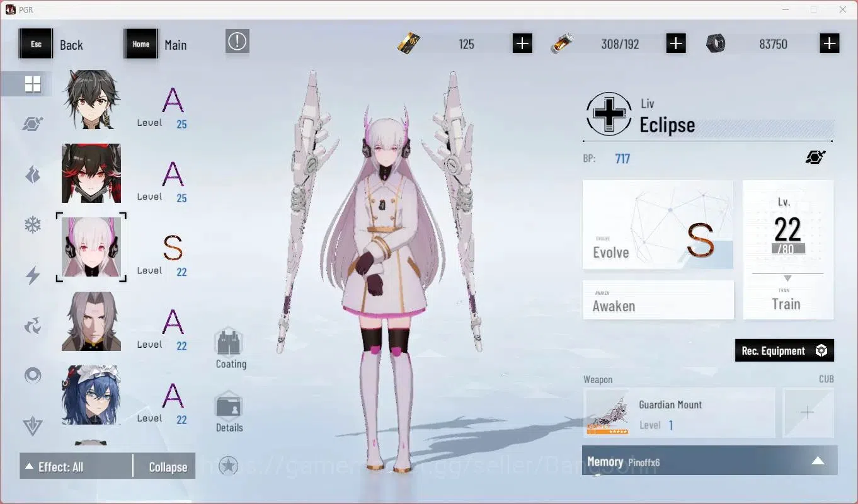The image size is (858, 504).
Task: Select the Level 25 black-haired character portrait
Action: tap(91, 100)
